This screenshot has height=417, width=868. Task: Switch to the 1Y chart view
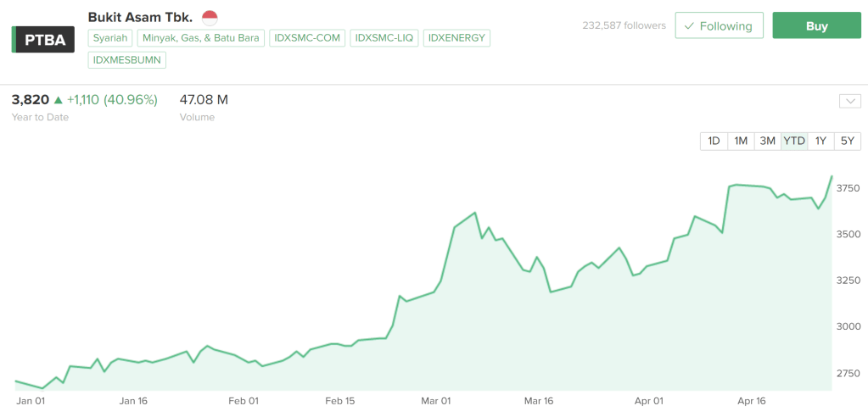point(820,141)
